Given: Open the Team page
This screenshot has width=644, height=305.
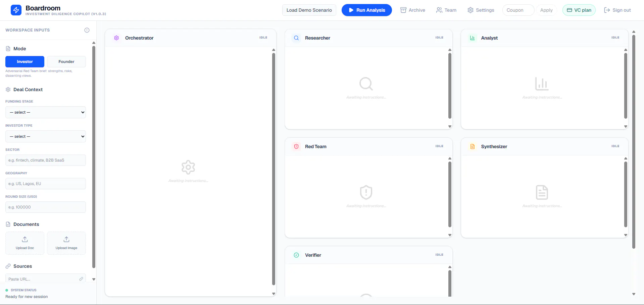Looking at the screenshot, I should pos(446,10).
